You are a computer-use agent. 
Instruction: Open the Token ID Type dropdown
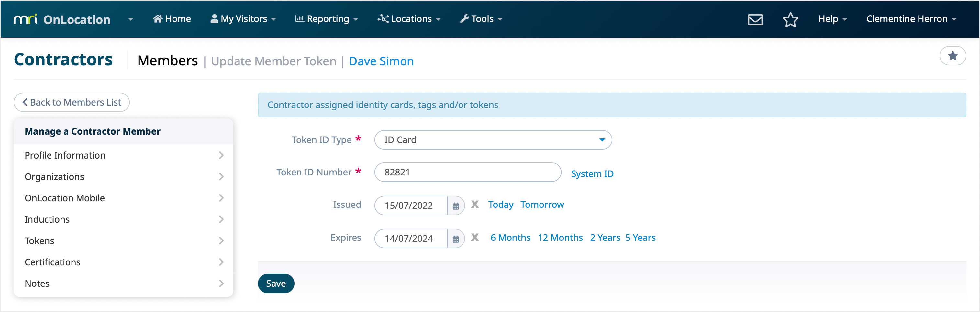pos(493,139)
